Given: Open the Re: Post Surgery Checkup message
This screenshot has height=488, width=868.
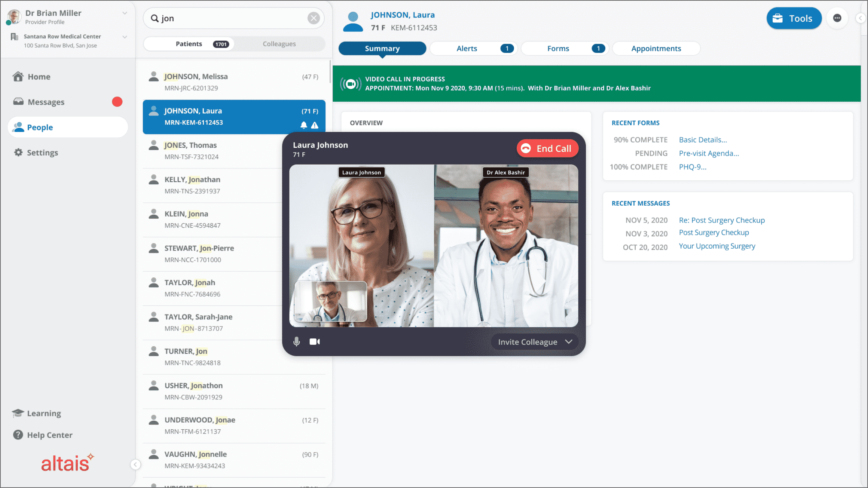Looking at the screenshot, I should tap(722, 220).
